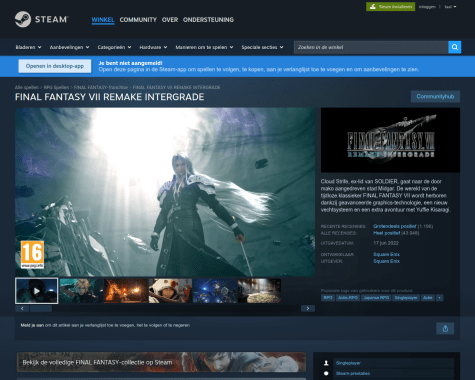The width and height of the screenshot is (475, 380).
Task: Play the trailer video thumbnail
Action: click(36, 291)
